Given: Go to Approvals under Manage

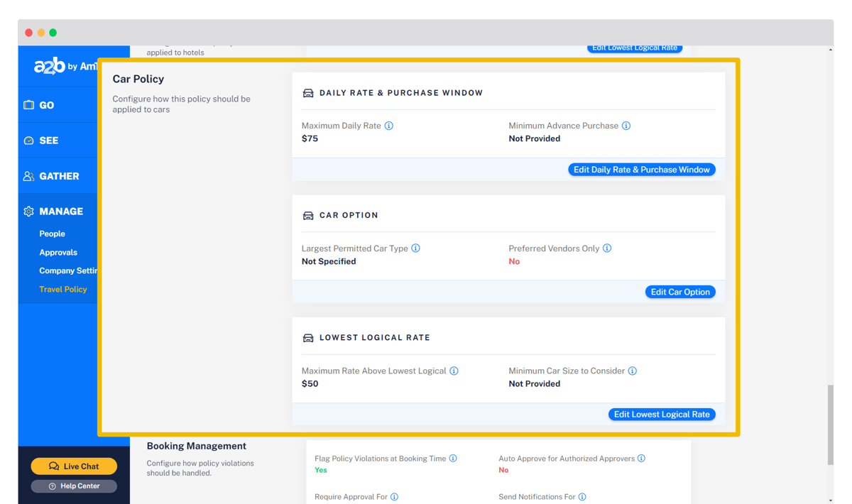Looking at the screenshot, I should [58, 252].
